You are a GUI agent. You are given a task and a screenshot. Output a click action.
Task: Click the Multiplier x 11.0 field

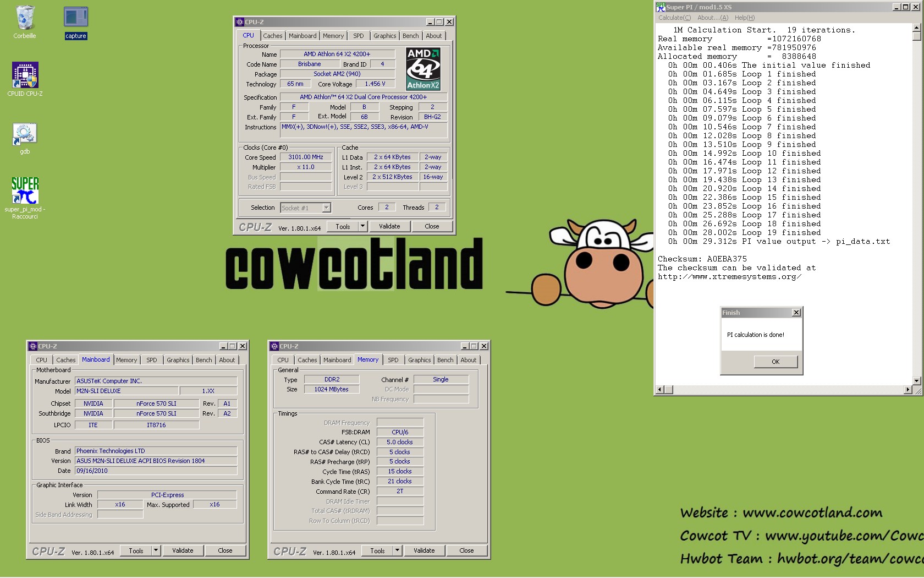pos(306,167)
